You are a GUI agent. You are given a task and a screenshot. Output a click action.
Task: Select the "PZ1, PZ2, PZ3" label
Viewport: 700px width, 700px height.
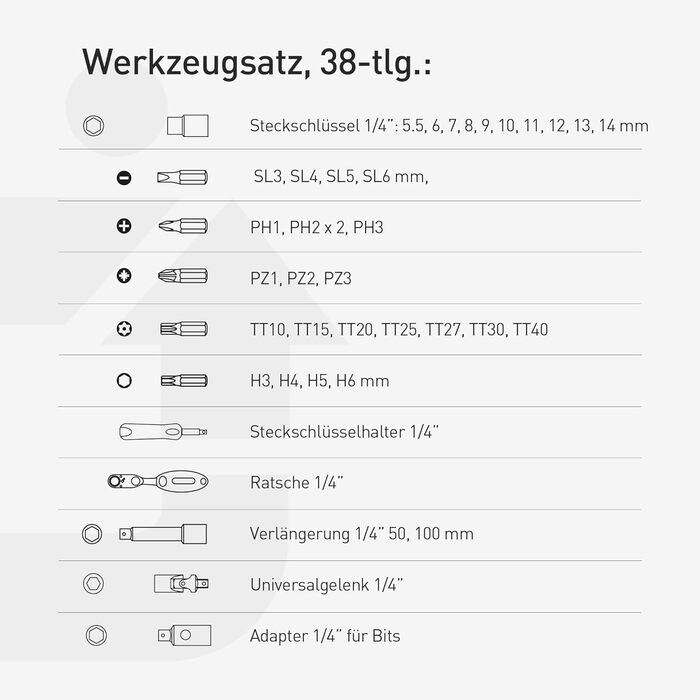pyautogui.click(x=300, y=278)
